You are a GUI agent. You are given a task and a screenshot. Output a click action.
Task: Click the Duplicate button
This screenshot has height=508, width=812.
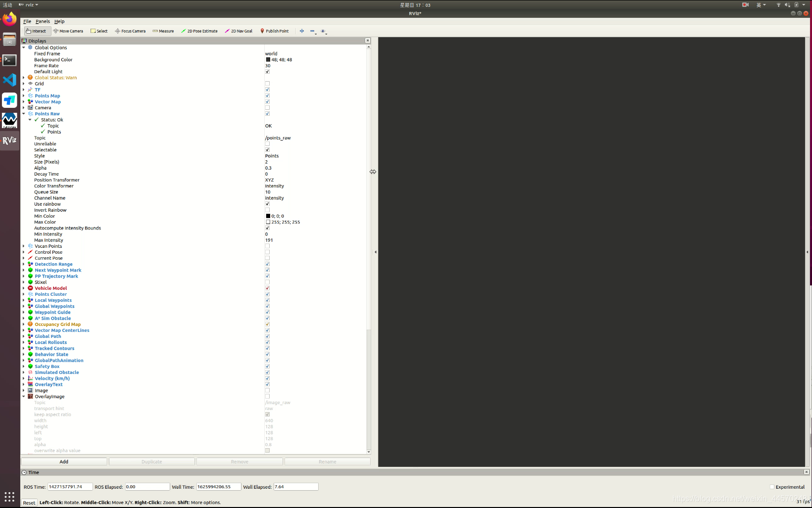pyautogui.click(x=152, y=462)
